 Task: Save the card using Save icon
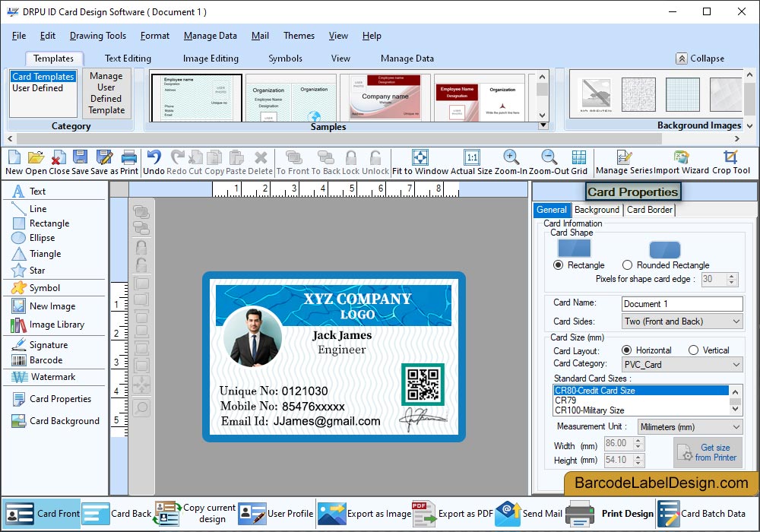click(x=80, y=157)
